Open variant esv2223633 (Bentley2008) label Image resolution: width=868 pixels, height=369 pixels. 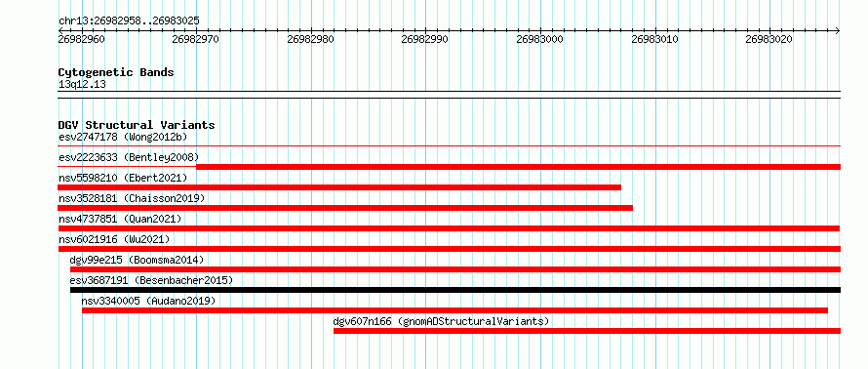[129, 157]
